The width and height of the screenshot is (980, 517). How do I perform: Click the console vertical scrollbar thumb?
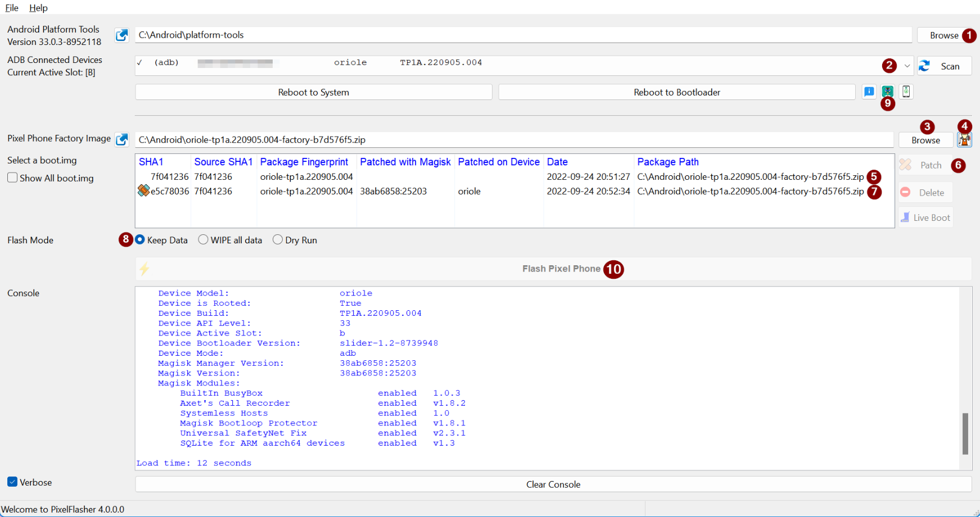pyautogui.click(x=965, y=434)
